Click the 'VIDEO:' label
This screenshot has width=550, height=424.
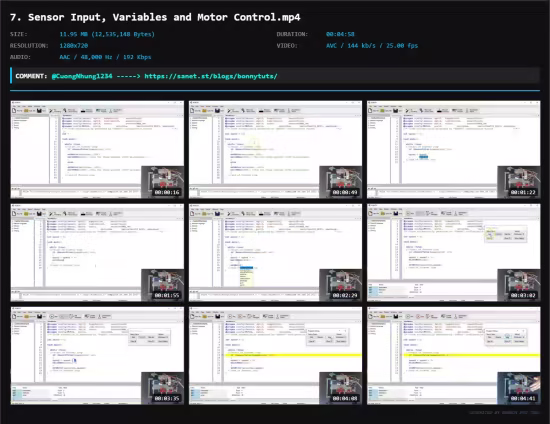287,46
